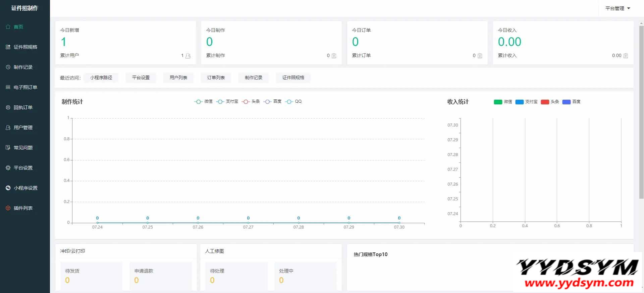Click the 用户列表 recent visit button
The image size is (644, 293).
(178, 78)
